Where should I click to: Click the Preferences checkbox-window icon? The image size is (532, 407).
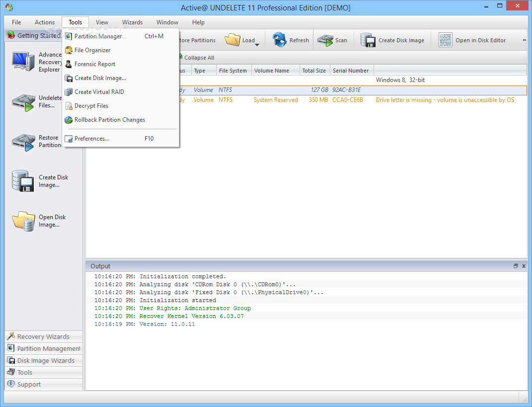tap(69, 139)
